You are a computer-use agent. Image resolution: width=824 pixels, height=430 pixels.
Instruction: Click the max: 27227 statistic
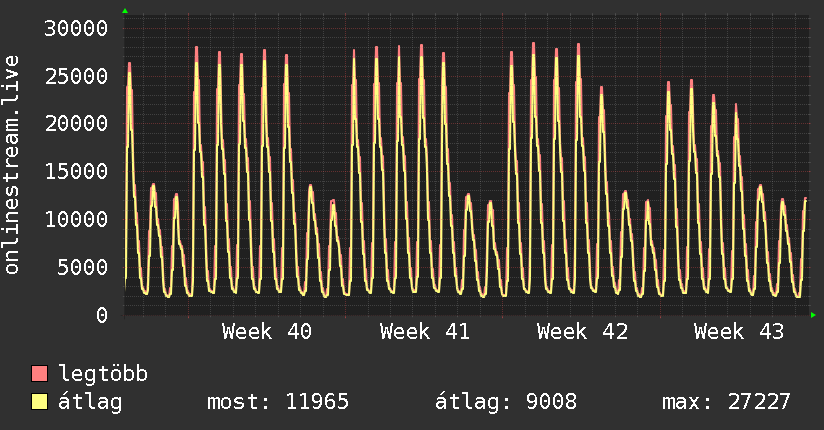pos(726,402)
